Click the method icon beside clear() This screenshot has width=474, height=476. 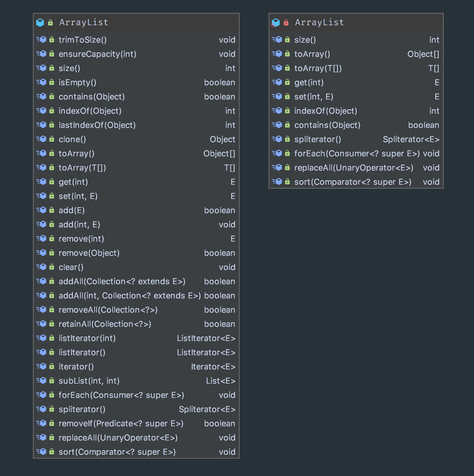tap(41, 267)
